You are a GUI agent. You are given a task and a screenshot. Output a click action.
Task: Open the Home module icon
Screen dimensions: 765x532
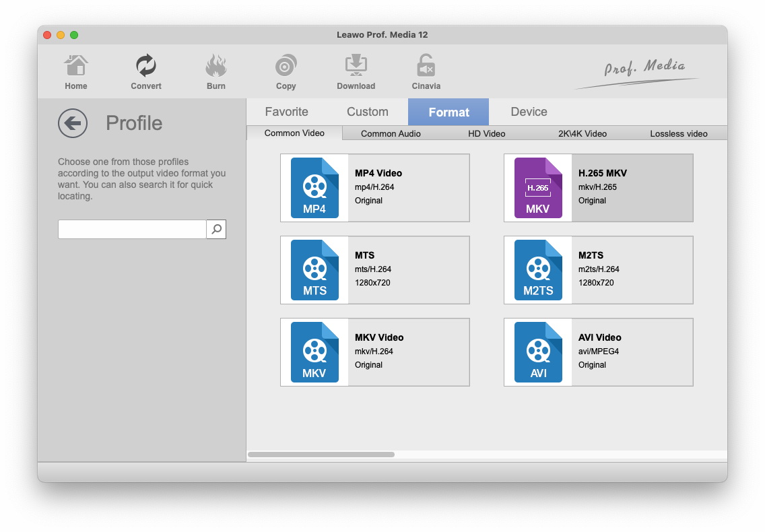tap(76, 67)
